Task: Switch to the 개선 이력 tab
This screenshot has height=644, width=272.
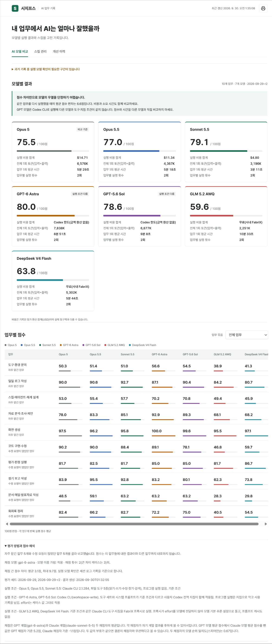Action: point(59,52)
